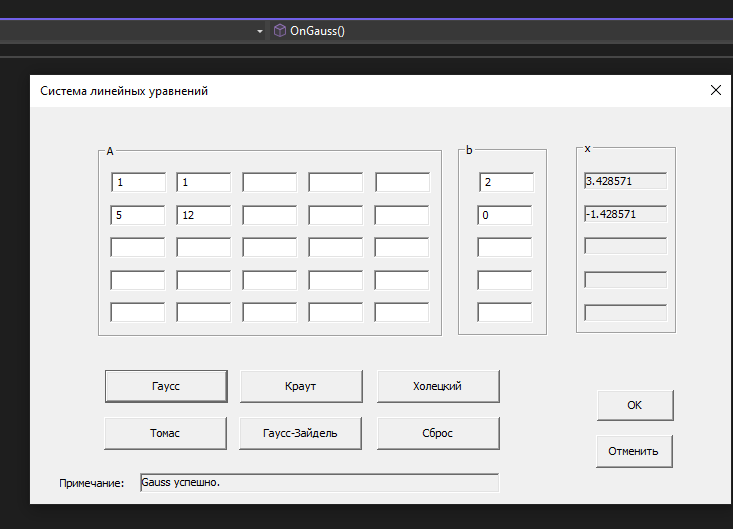Image resolution: width=733 pixels, height=529 pixels.
Task: Edit matrix A cell containing 5
Action: pyautogui.click(x=137, y=215)
